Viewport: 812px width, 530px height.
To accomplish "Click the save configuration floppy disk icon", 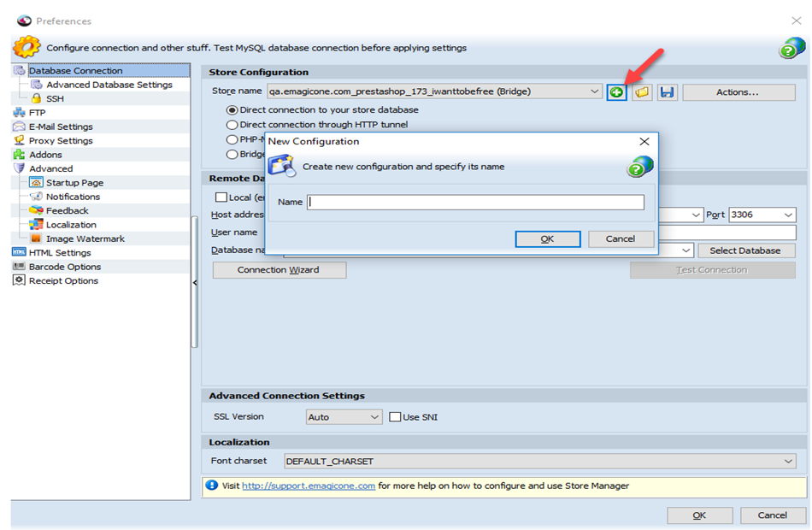I will (667, 92).
